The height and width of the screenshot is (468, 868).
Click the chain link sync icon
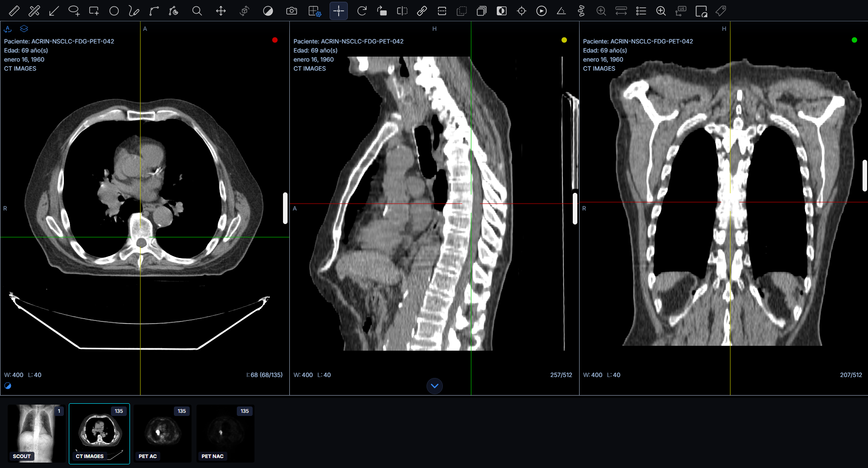pyautogui.click(x=422, y=11)
